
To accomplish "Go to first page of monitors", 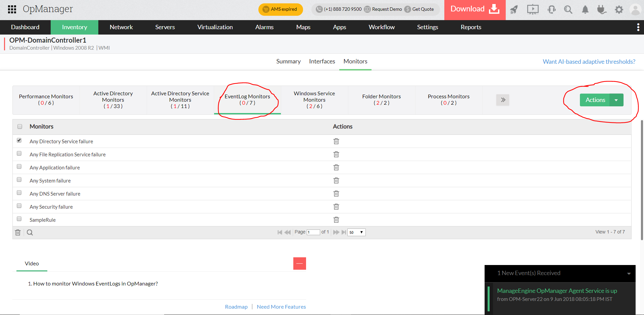I will pyautogui.click(x=280, y=232).
